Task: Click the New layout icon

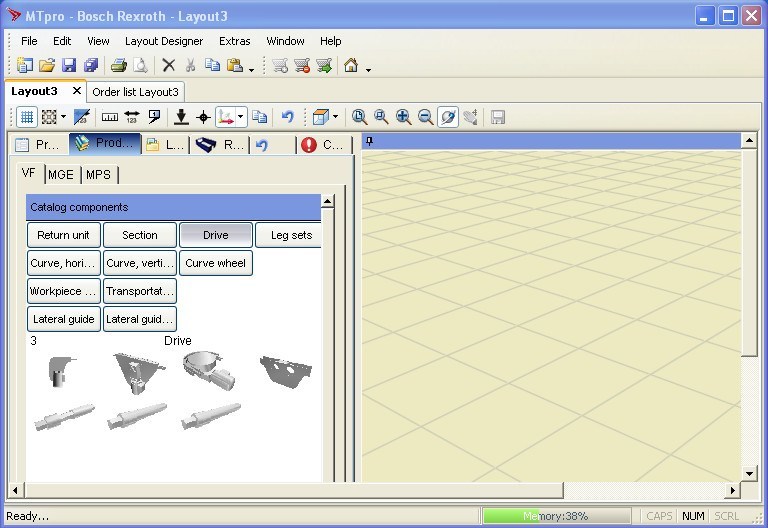Action: (x=25, y=65)
